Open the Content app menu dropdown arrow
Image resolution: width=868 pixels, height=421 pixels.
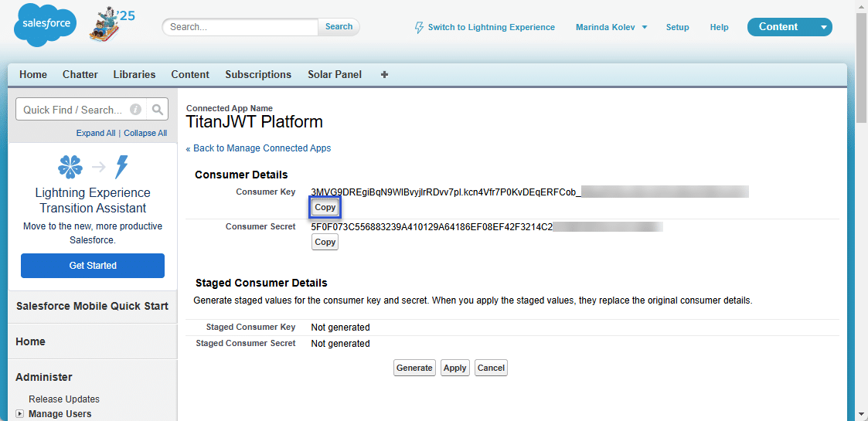pyautogui.click(x=824, y=27)
